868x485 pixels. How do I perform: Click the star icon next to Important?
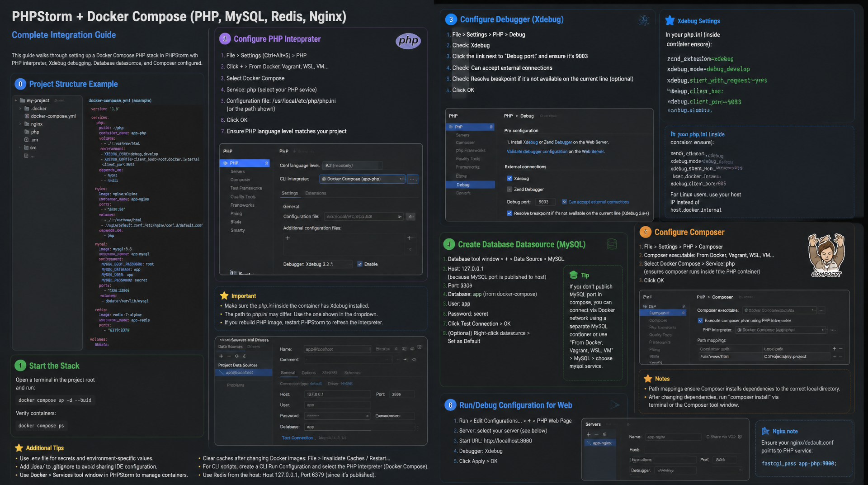point(224,296)
